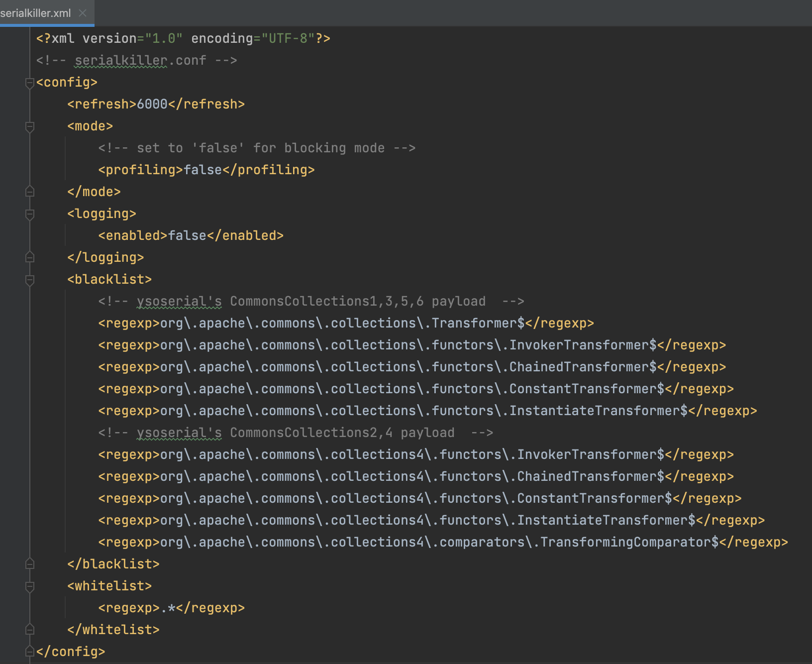Click the collections Transformer$ regexp line

coord(346,323)
